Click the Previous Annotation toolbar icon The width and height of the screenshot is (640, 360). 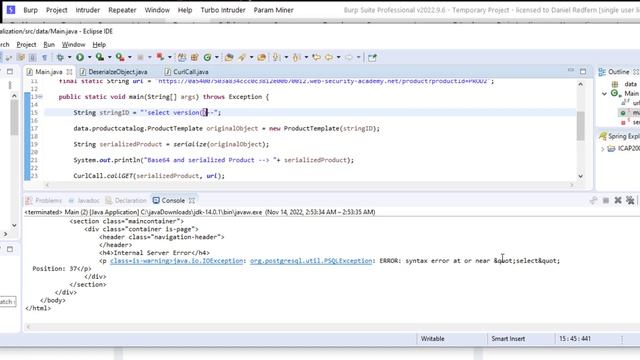[297, 58]
